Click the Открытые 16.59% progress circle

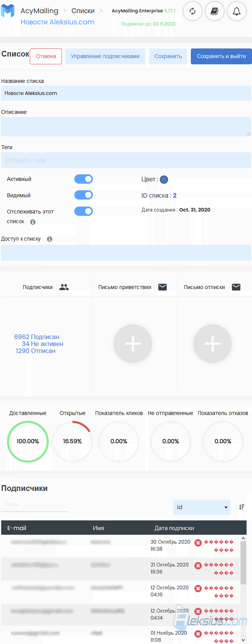[72, 441]
